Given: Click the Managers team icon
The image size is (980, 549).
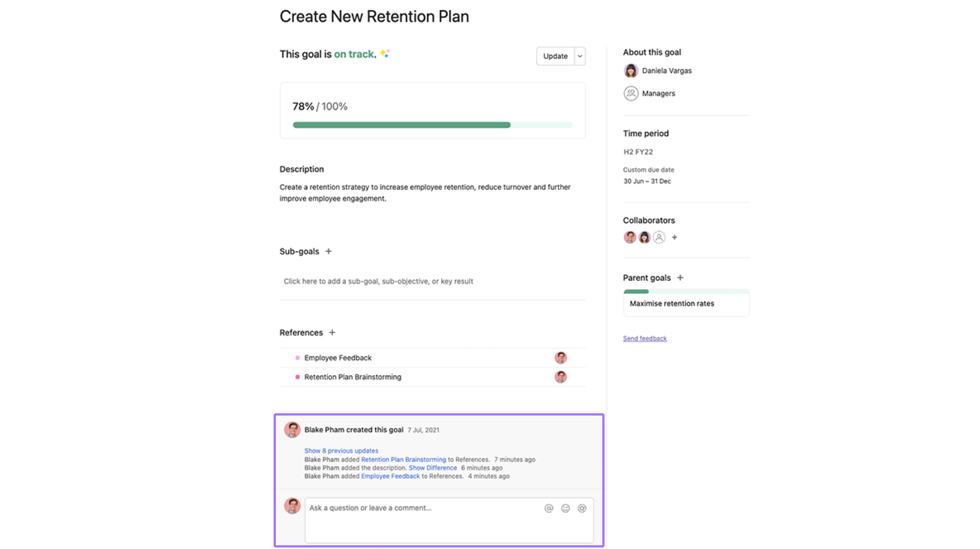Looking at the screenshot, I should point(631,94).
